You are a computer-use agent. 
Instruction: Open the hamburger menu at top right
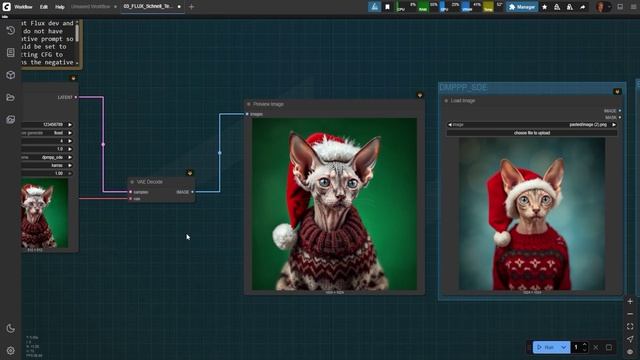tap(633, 7)
